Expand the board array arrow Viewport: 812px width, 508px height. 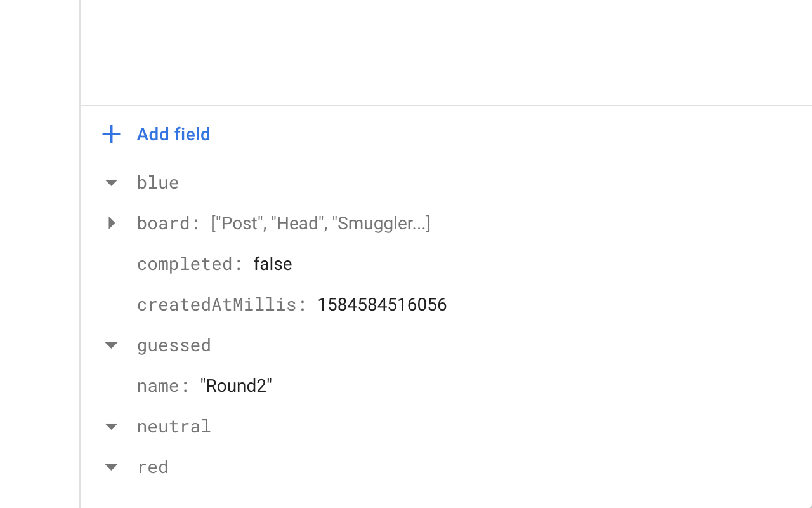click(x=112, y=223)
